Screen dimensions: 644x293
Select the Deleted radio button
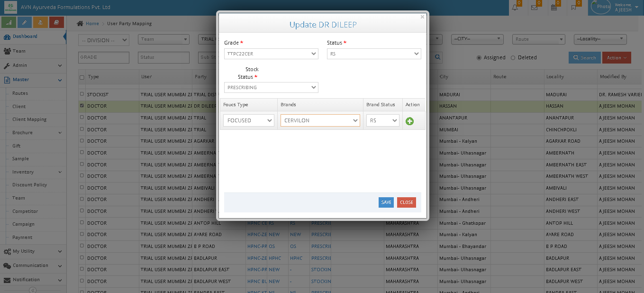pos(513,58)
